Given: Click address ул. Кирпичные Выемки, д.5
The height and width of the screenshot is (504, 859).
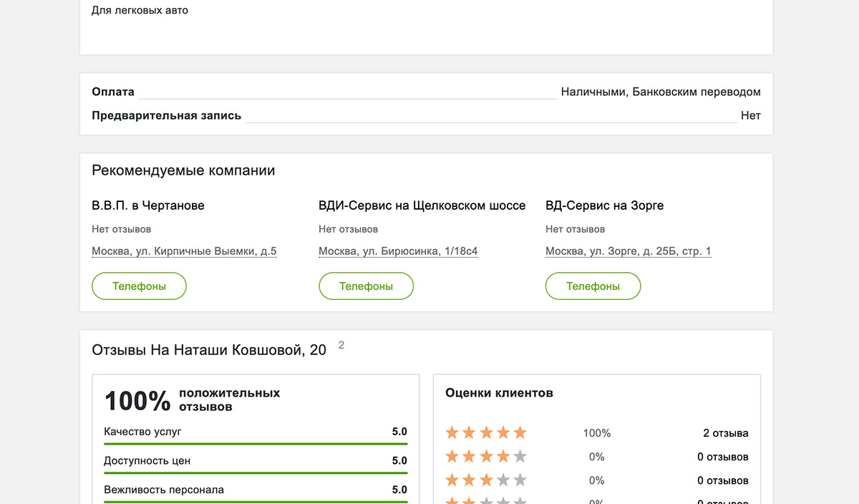Looking at the screenshot, I should 184,251.
